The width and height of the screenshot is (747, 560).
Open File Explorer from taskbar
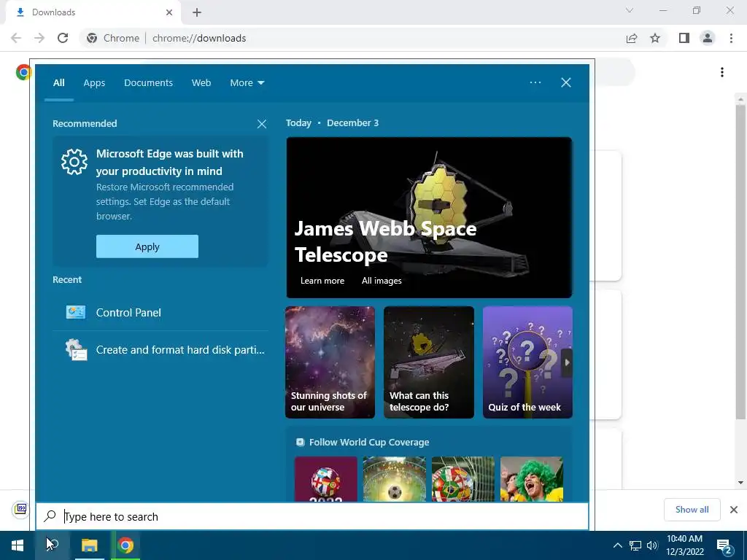[x=89, y=545]
